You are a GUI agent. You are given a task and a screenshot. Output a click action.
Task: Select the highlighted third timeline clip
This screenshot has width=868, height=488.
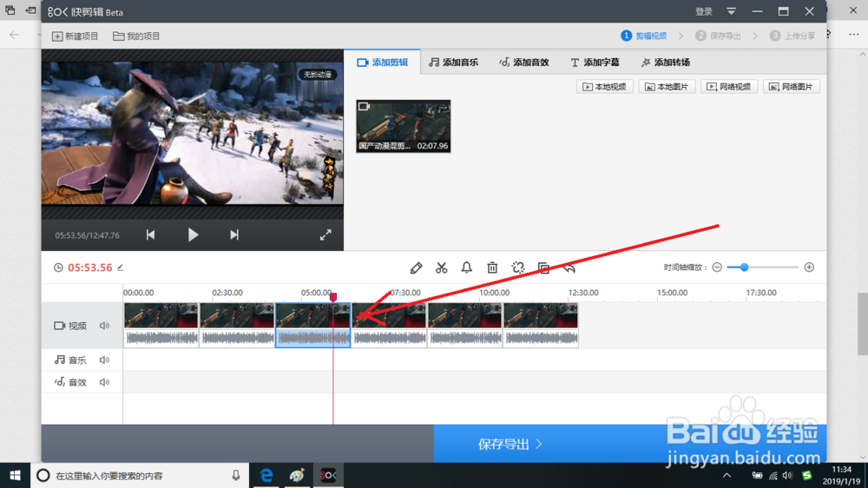[x=312, y=325]
